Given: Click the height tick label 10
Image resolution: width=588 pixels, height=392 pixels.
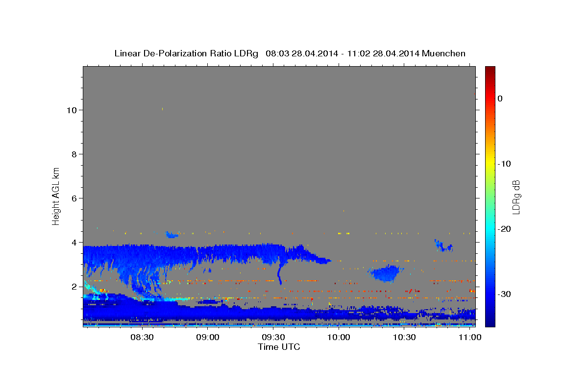Looking at the screenshot, I should [x=71, y=110].
